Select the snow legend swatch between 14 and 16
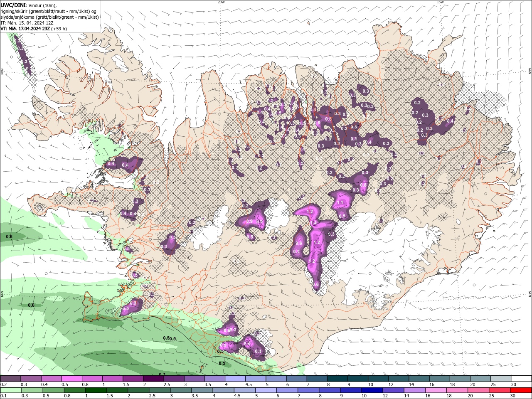Screen dimensions: 532x399 click(419, 379)
